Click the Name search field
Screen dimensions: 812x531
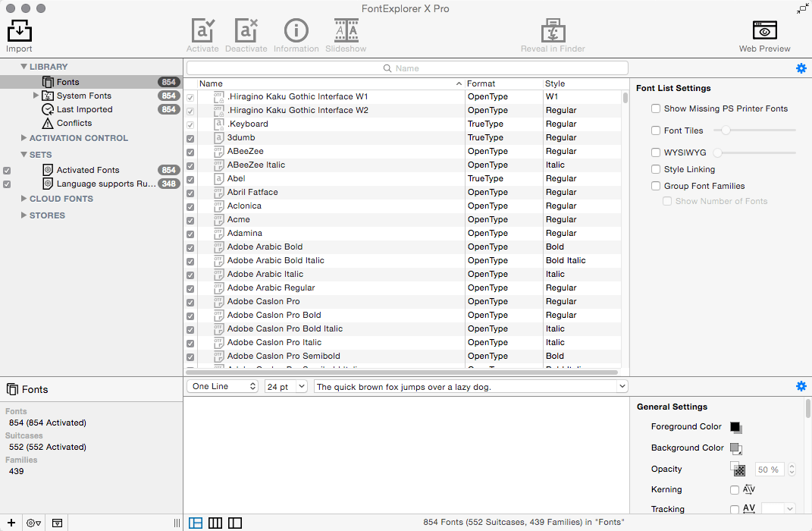click(x=407, y=68)
